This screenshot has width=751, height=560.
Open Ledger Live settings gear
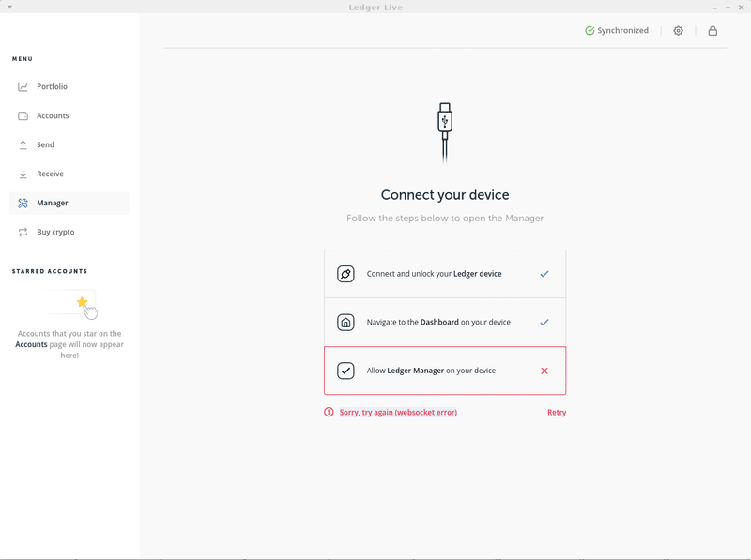[678, 30]
